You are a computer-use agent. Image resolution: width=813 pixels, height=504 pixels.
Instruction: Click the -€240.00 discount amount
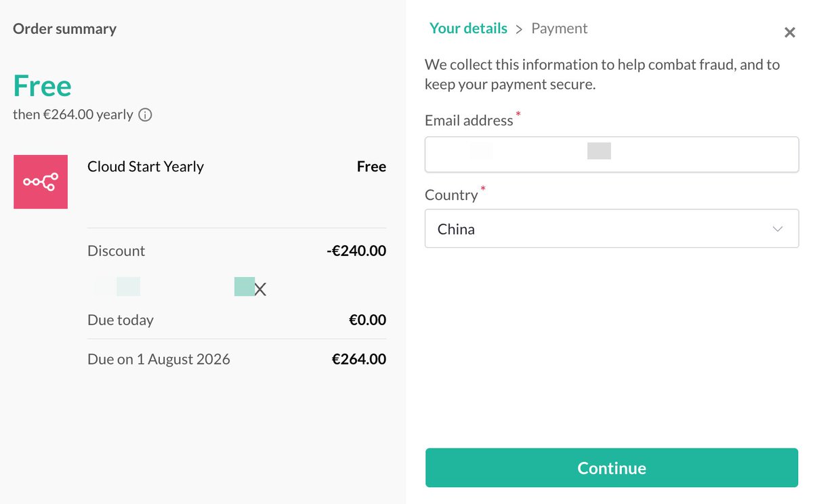356,251
